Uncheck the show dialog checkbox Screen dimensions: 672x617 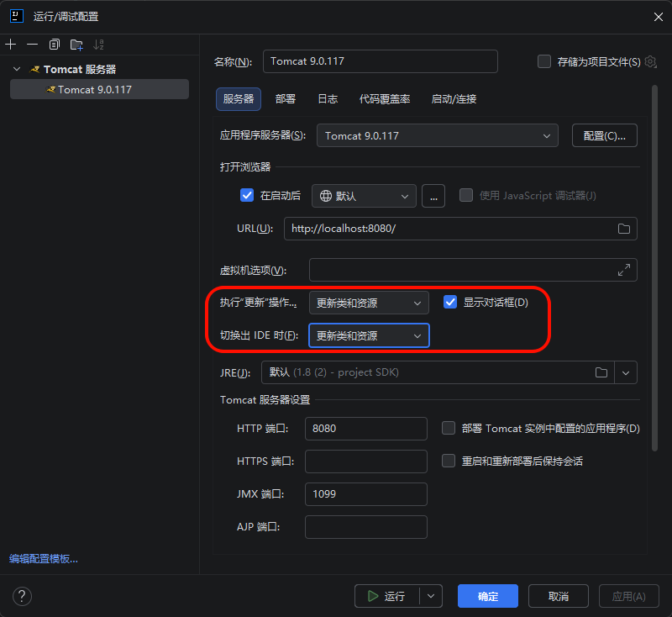[450, 303]
